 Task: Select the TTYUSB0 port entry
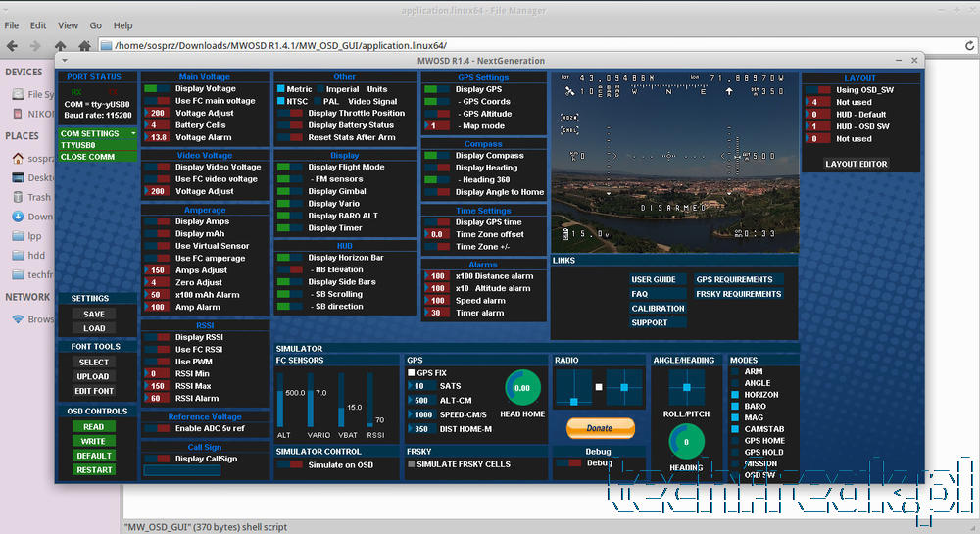(x=97, y=145)
